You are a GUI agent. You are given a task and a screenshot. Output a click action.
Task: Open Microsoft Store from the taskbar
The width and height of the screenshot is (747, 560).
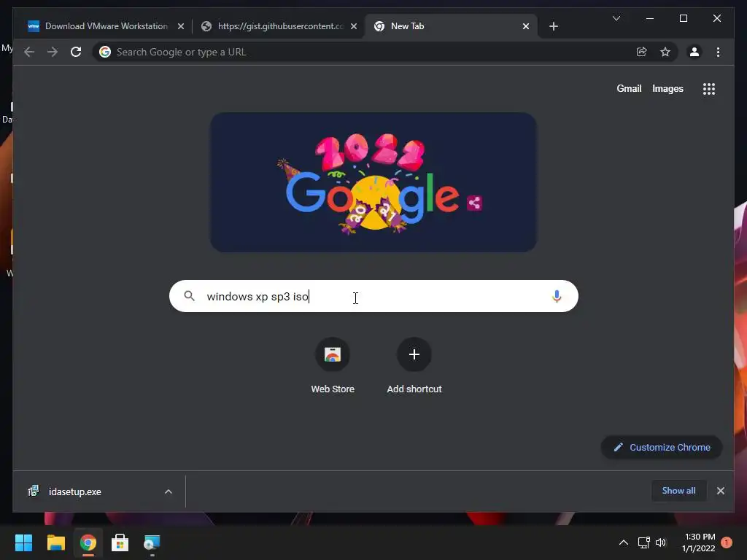point(120,542)
